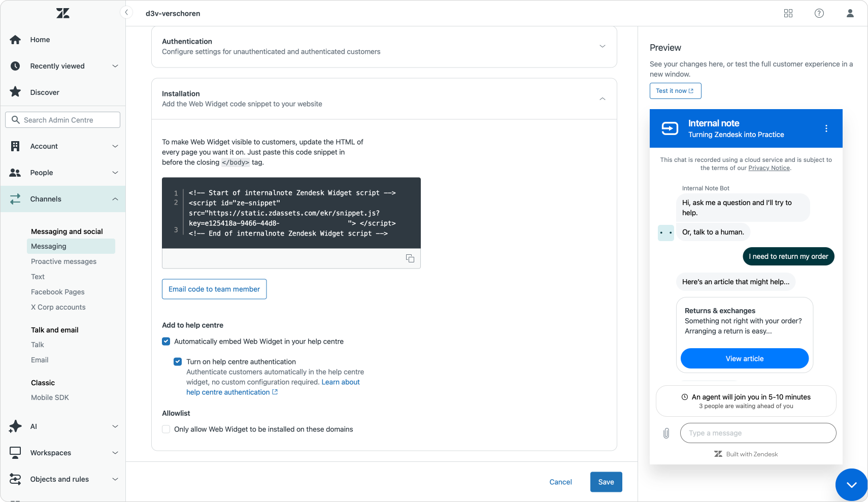This screenshot has width=868, height=502.
Task: Click the Home house icon
Action: tap(15, 40)
